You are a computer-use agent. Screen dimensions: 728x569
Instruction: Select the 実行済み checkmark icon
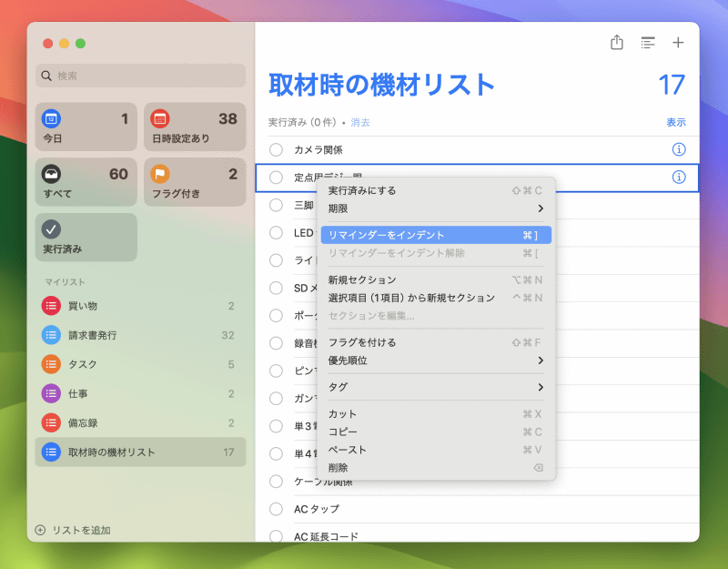(52, 230)
